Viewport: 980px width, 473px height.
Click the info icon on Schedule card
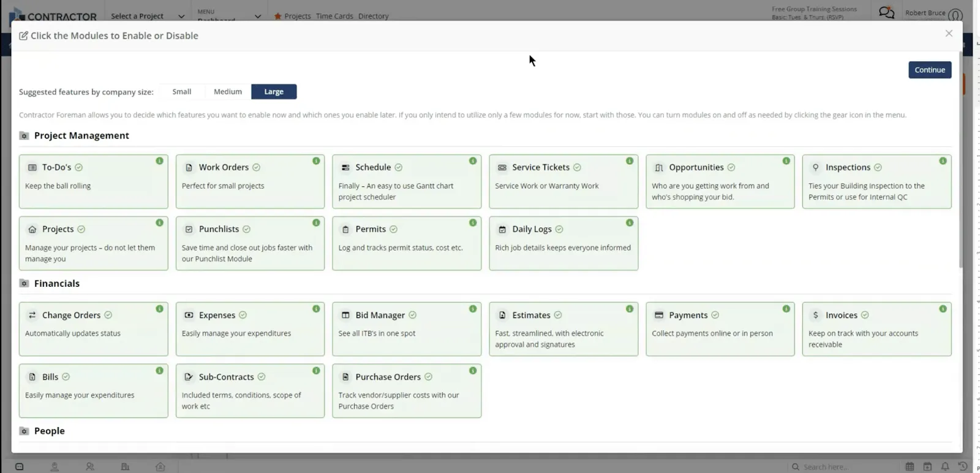tap(473, 161)
